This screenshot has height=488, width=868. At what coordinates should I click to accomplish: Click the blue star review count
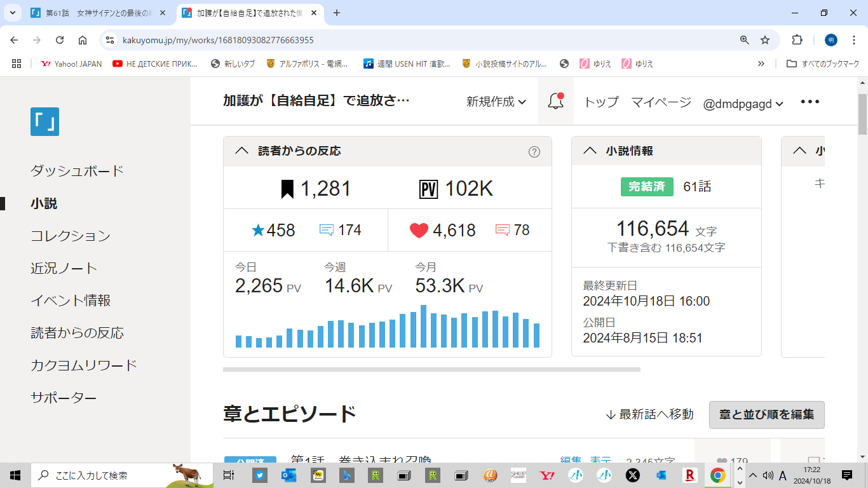(274, 230)
